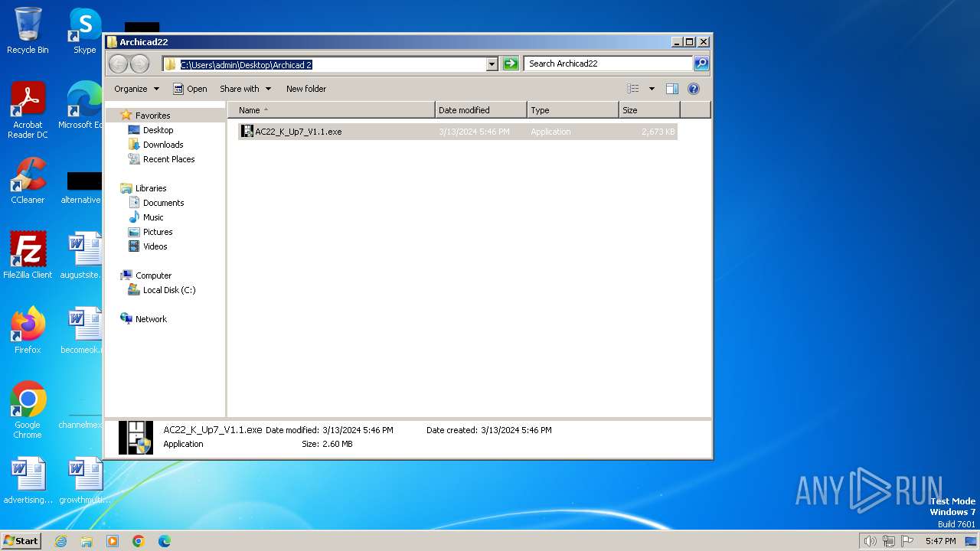Sort by the Type column header
The height and width of the screenshot is (551, 980).
573,110
